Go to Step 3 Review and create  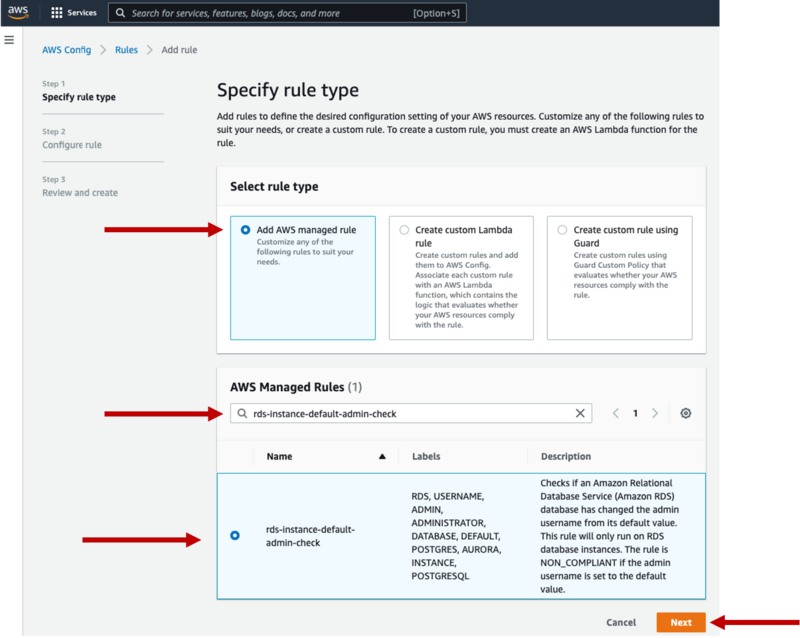80,193
